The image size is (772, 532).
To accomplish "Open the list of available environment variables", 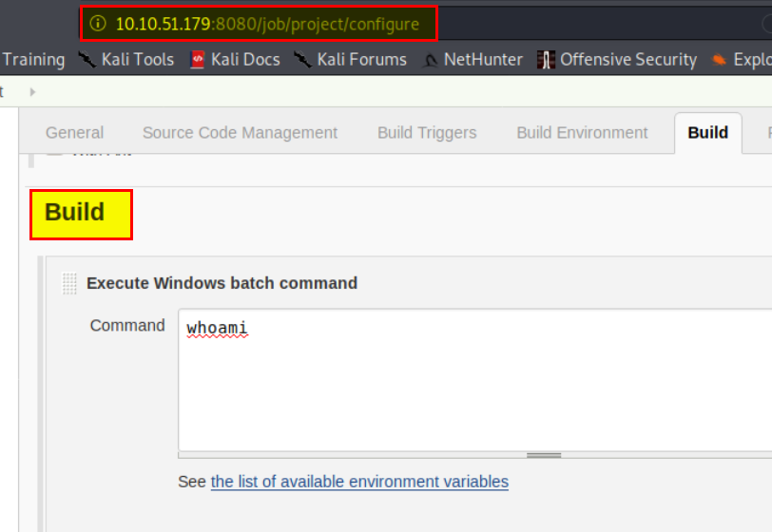I will point(359,482).
